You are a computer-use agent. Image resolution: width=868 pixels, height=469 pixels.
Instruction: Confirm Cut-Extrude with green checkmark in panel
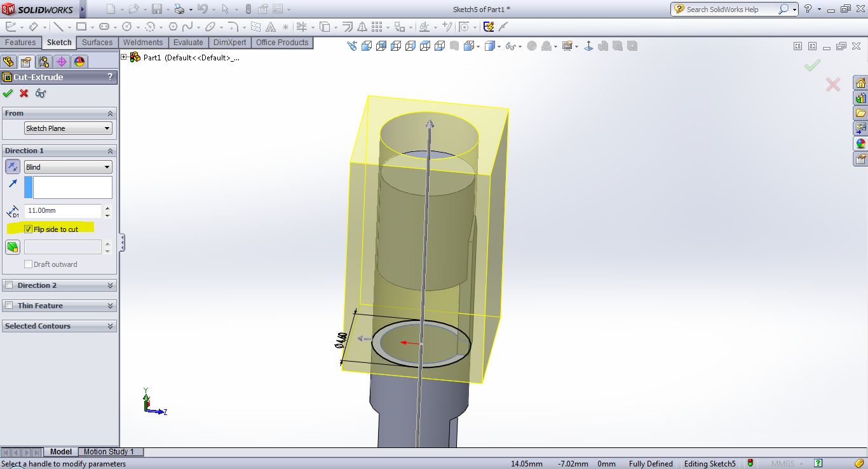tap(8, 93)
